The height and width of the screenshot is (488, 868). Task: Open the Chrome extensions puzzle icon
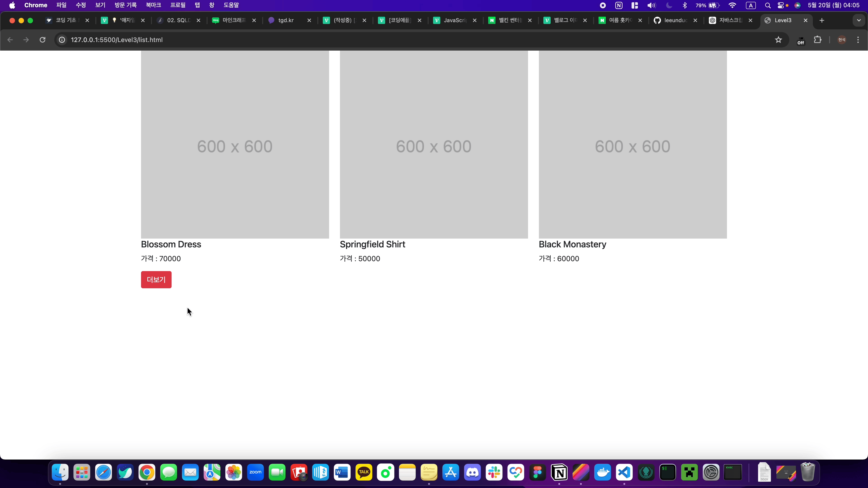tap(817, 40)
